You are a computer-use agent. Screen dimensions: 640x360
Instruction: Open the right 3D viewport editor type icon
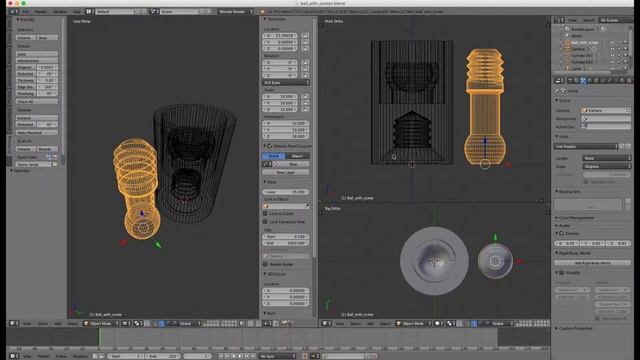(326, 323)
